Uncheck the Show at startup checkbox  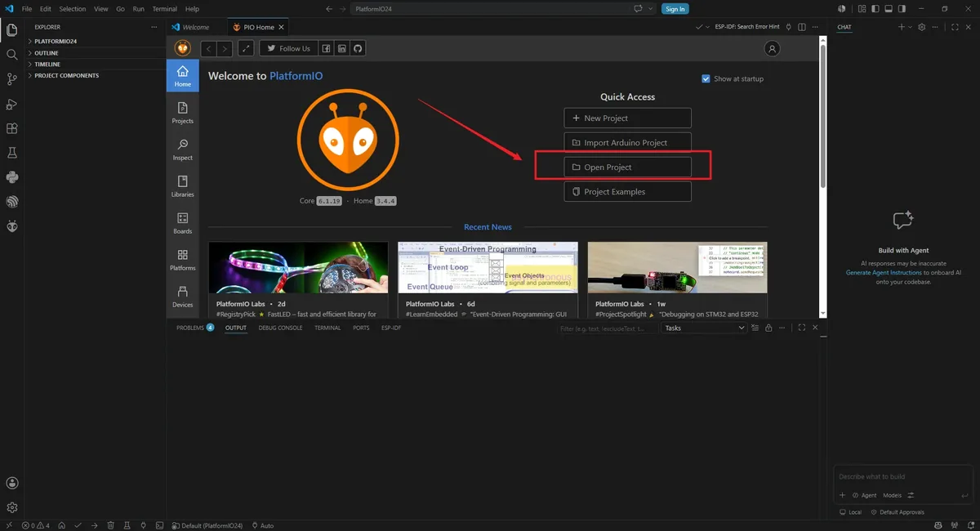tap(706, 78)
